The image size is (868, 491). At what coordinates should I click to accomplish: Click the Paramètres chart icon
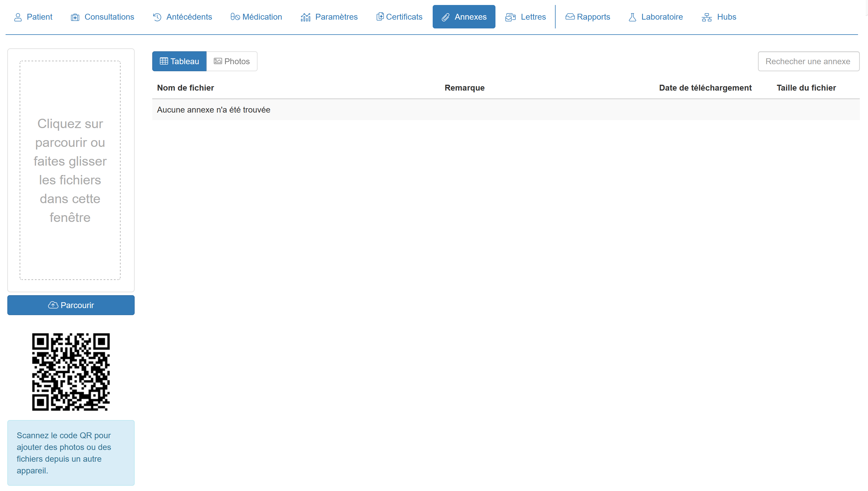pos(305,17)
